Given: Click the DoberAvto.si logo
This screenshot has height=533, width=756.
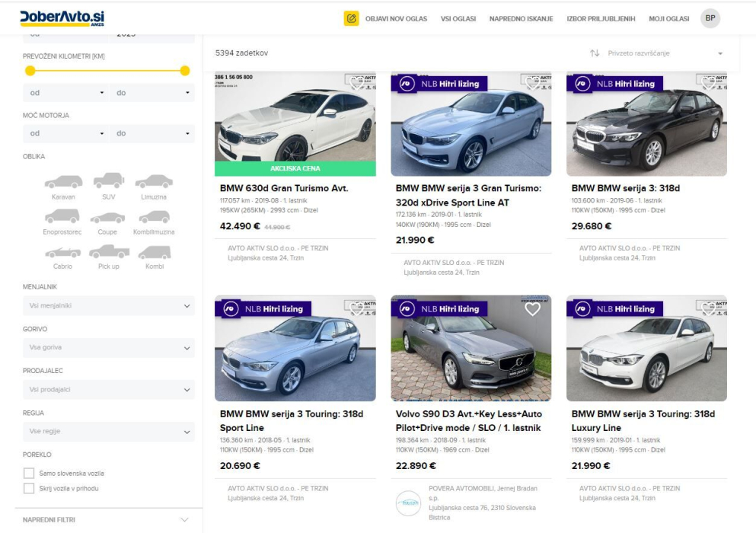Looking at the screenshot, I should [62, 17].
